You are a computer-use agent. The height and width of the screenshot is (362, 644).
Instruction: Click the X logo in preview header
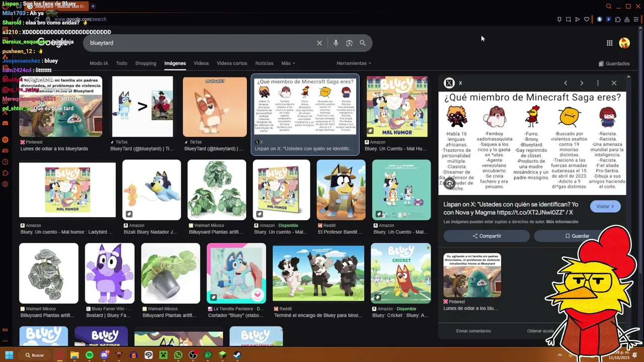tap(449, 83)
